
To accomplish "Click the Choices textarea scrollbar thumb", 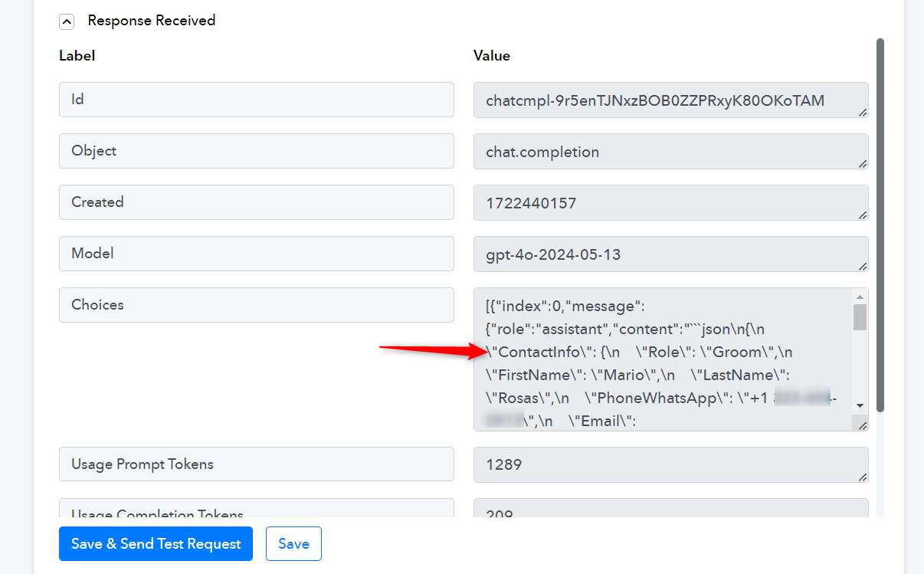I will [x=860, y=317].
